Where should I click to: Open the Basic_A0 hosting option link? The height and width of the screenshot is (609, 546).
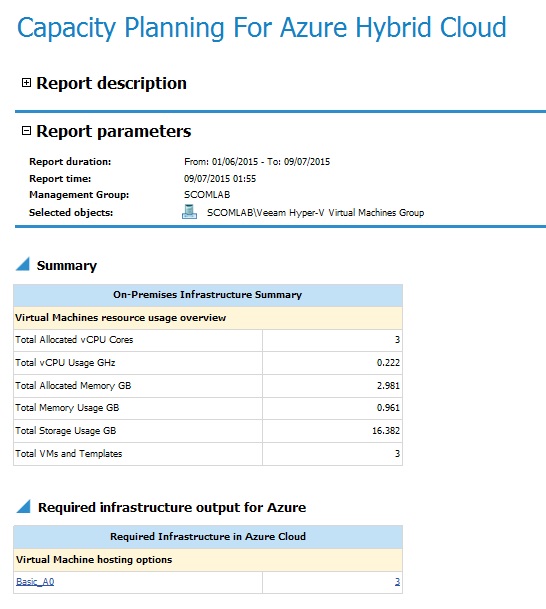35,581
